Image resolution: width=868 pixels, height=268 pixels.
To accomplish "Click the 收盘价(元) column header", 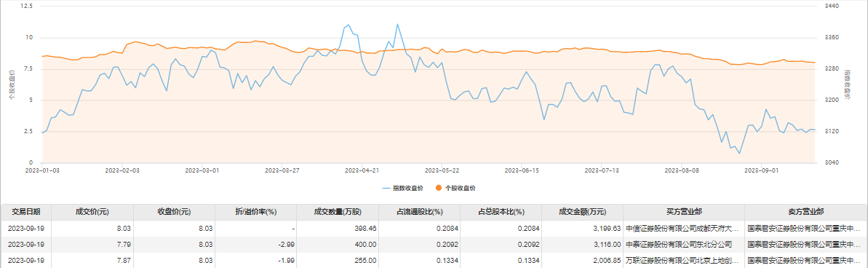I will click(174, 212).
